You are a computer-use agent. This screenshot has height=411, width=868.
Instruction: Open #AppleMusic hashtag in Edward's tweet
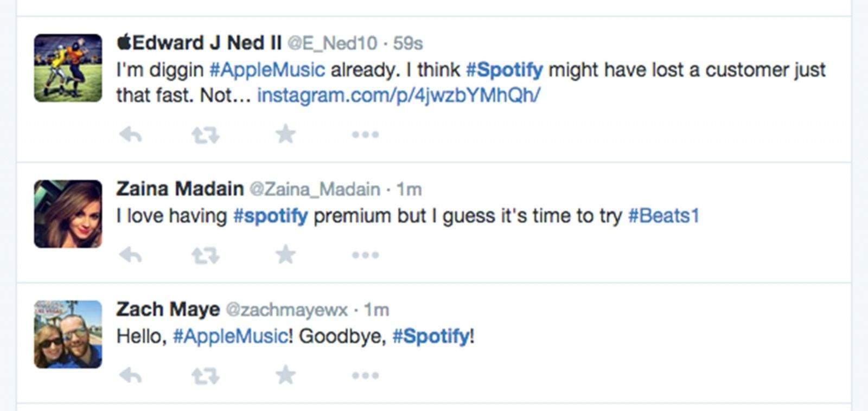click(267, 70)
